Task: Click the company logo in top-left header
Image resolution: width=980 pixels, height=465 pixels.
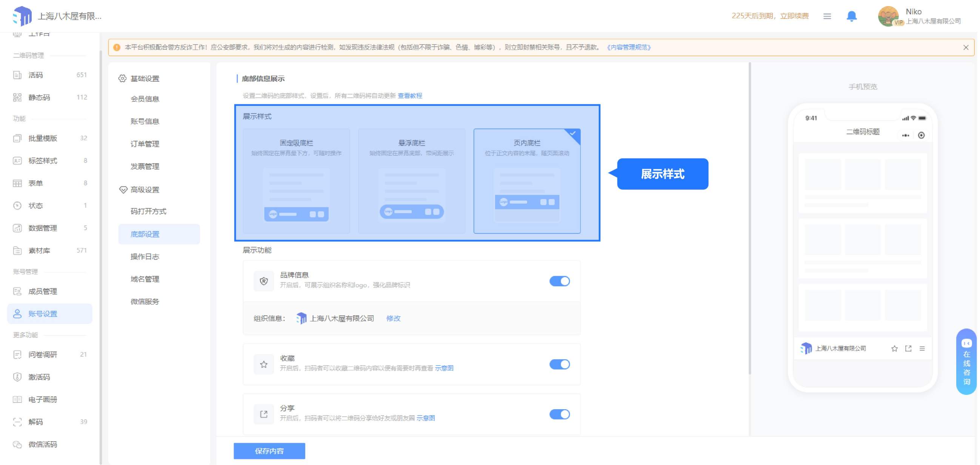Action: [22, 16]
